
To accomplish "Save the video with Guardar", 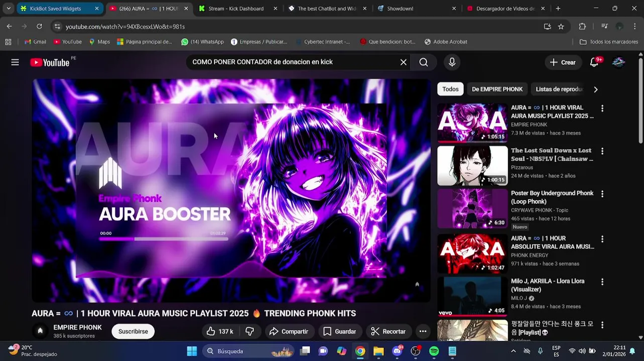I will pos(340,331).
